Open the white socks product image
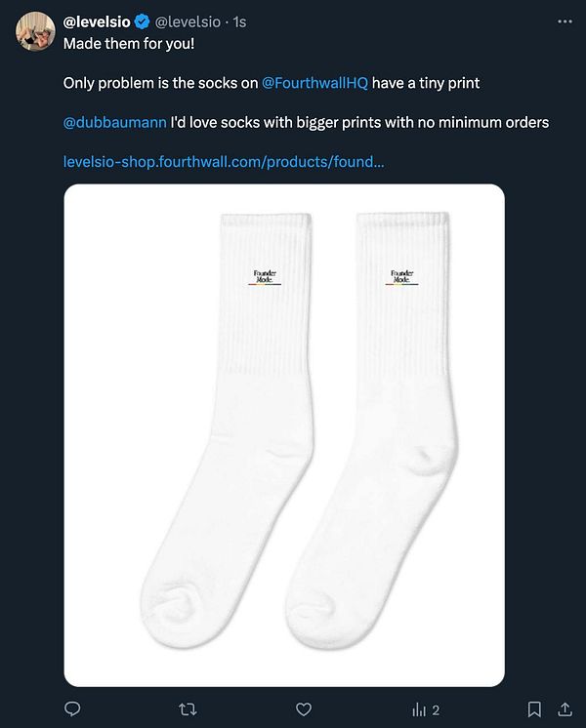Screen dimensions: 586x728 284,435
